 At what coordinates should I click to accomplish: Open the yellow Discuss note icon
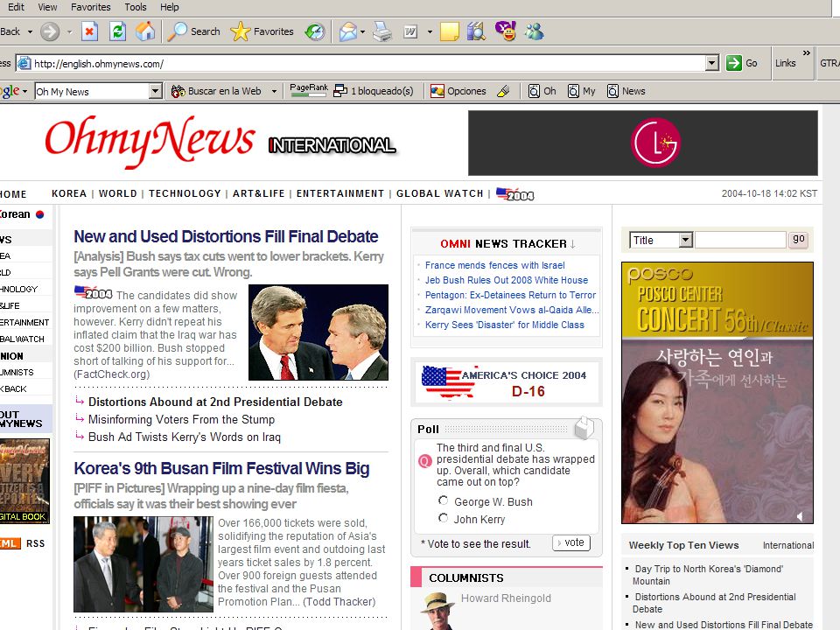click(450, 31)
